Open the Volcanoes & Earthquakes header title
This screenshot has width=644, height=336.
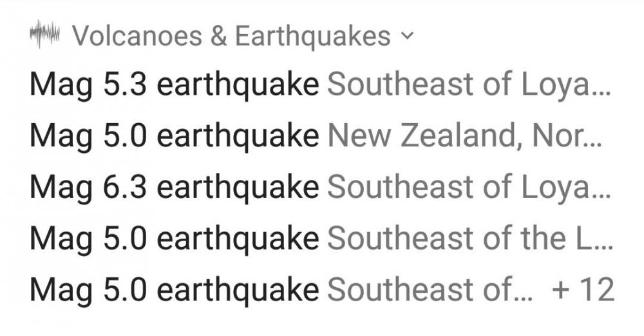[231, 36]
